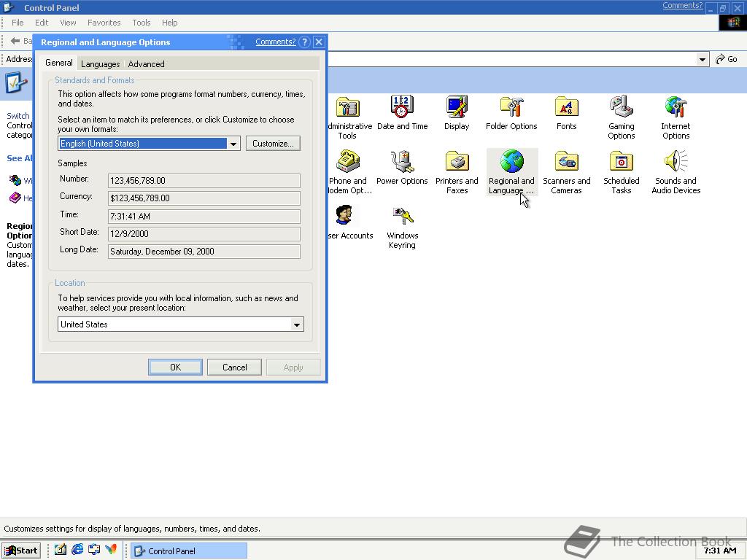Switch to the Advanced tab
Viewport: 747px width, 560px height.
pos(146,64)
